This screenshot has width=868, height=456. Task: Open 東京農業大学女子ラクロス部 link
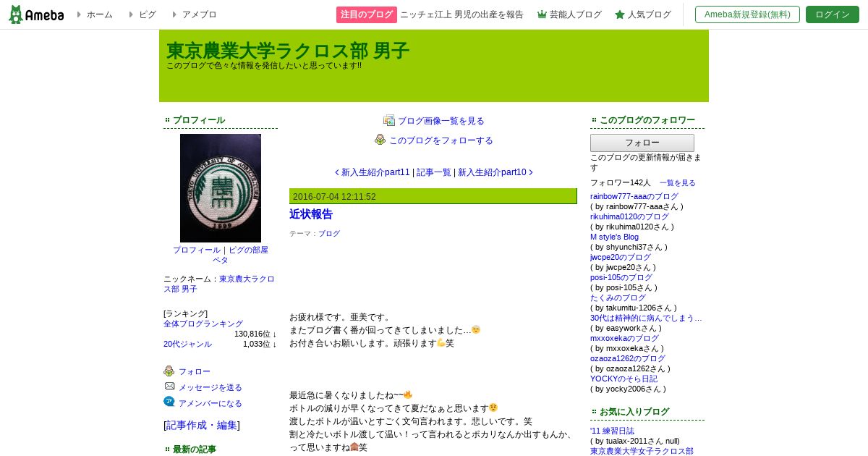pyautogui.click(x=642, y=451)
